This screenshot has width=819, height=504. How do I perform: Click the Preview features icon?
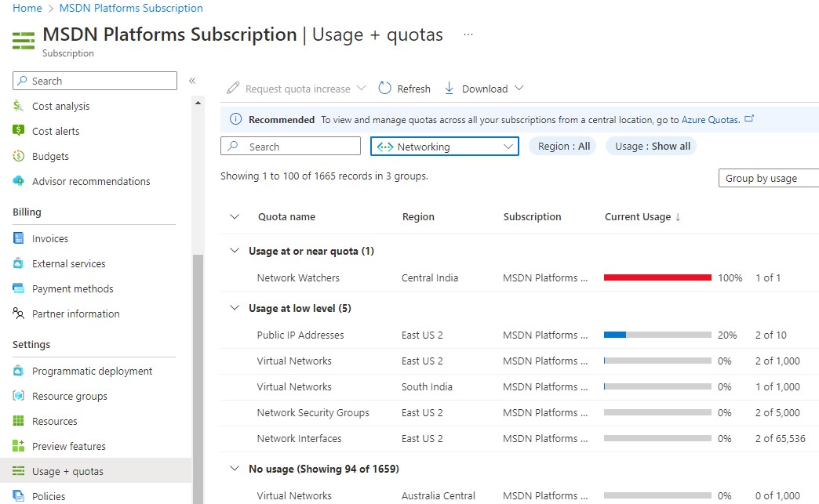[x=18, y=446]
